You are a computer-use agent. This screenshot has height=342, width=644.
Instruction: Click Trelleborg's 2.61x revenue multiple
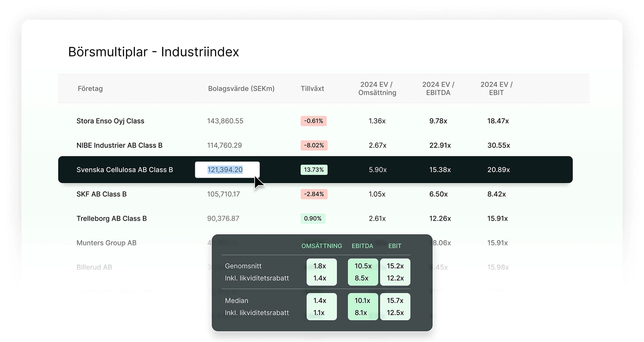coord(377,218)
